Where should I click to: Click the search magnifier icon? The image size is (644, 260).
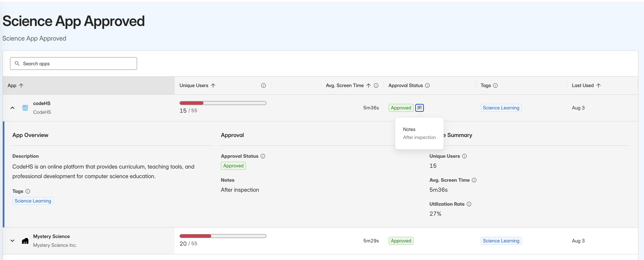(x=17, y=64)
